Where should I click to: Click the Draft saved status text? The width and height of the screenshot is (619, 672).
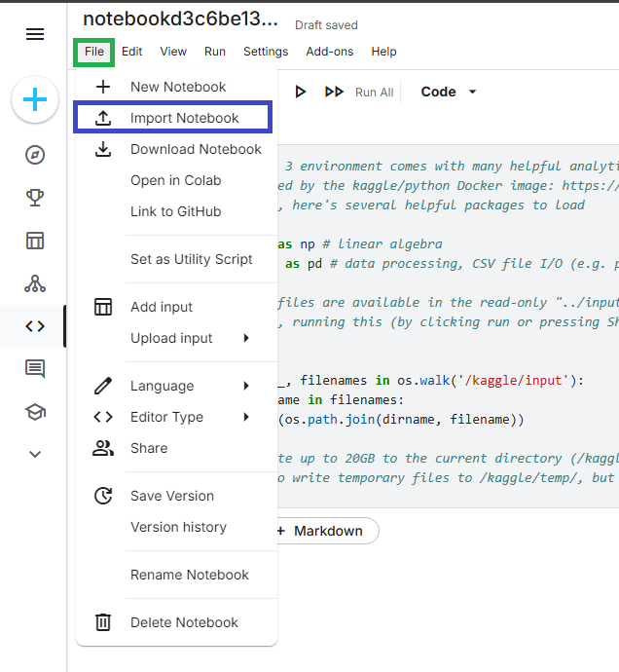[326, 25]
